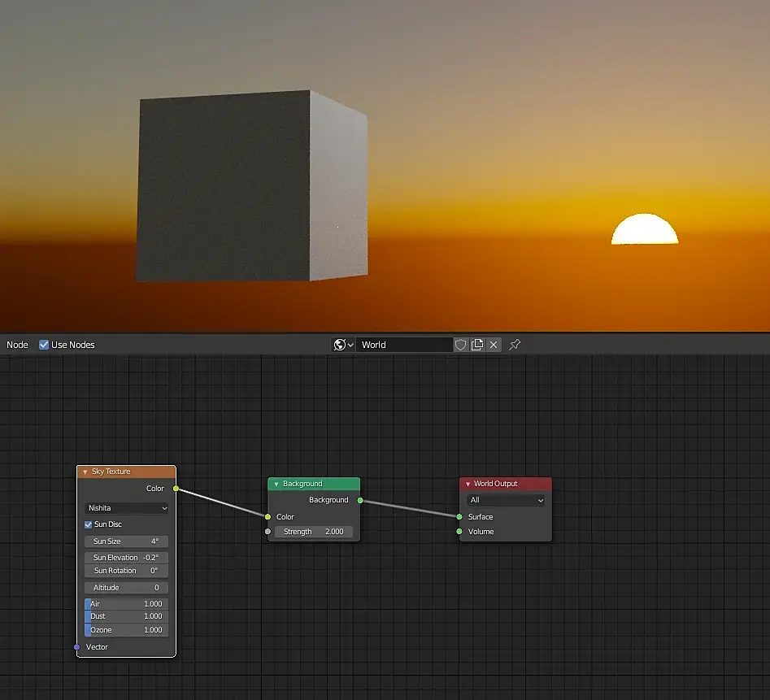
Task: Toggle the pin icon in node header
Action: coord(515,345)
